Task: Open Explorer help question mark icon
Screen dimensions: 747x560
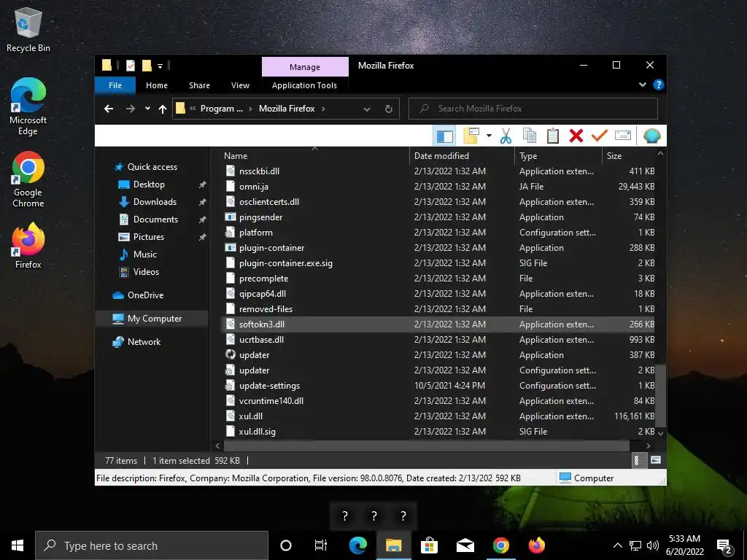Action: (659, 85)
